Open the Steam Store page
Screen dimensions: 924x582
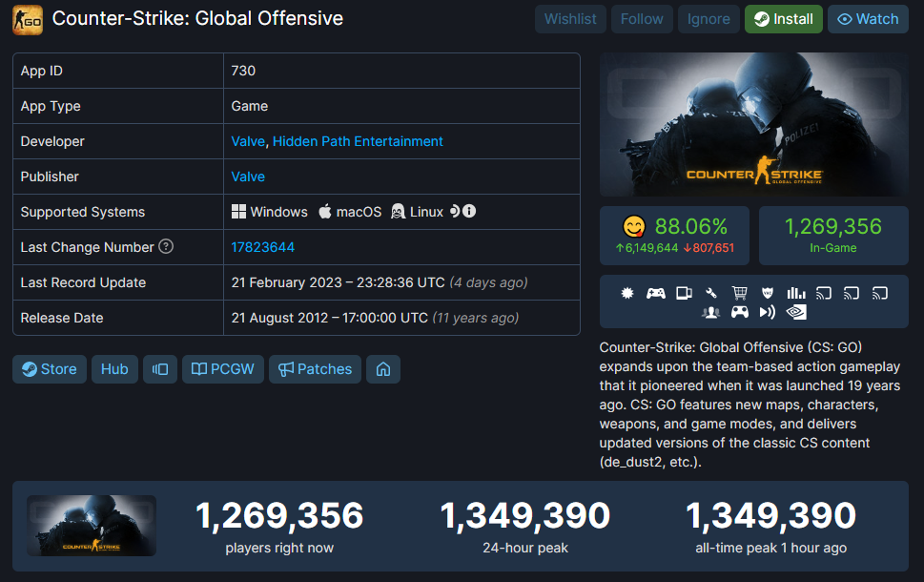coord(50,369)
